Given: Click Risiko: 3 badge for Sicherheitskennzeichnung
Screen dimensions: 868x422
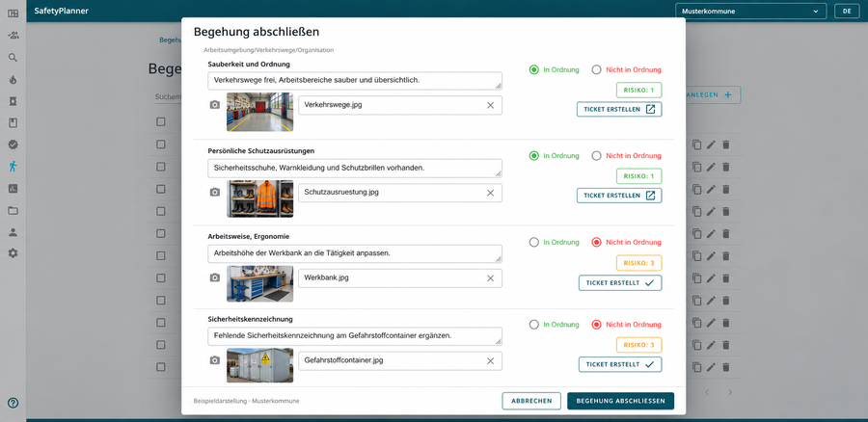Looking at the screenshot, I should coord(638,345).
